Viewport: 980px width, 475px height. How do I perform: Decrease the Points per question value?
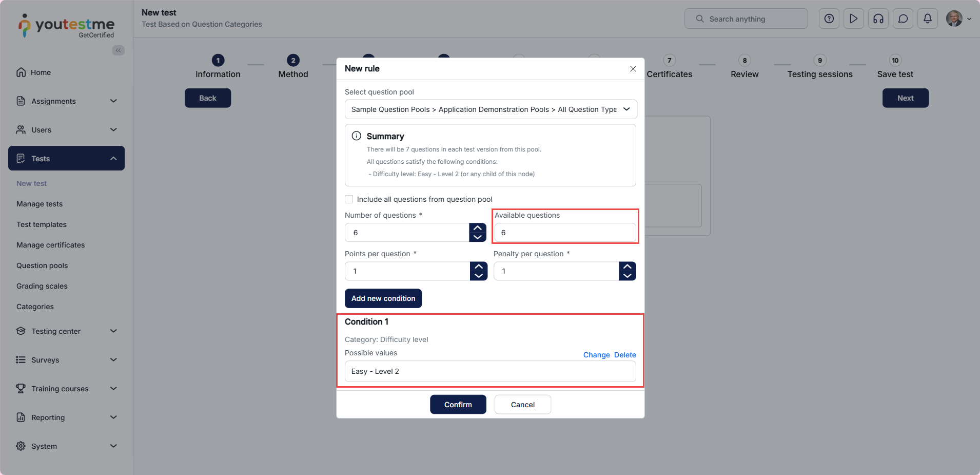pos(479,276)
